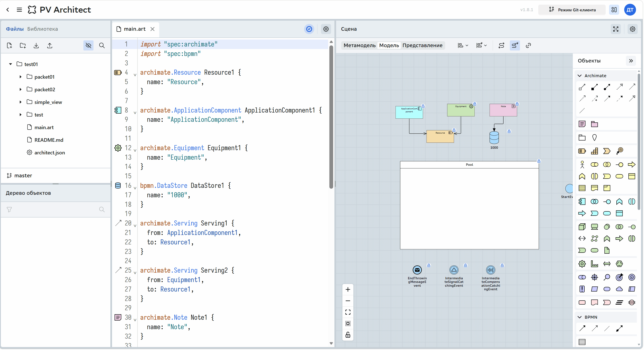Click the editor vertical scrollbar
The height and width of the screenshot is (350, 644).
point(331,117)
